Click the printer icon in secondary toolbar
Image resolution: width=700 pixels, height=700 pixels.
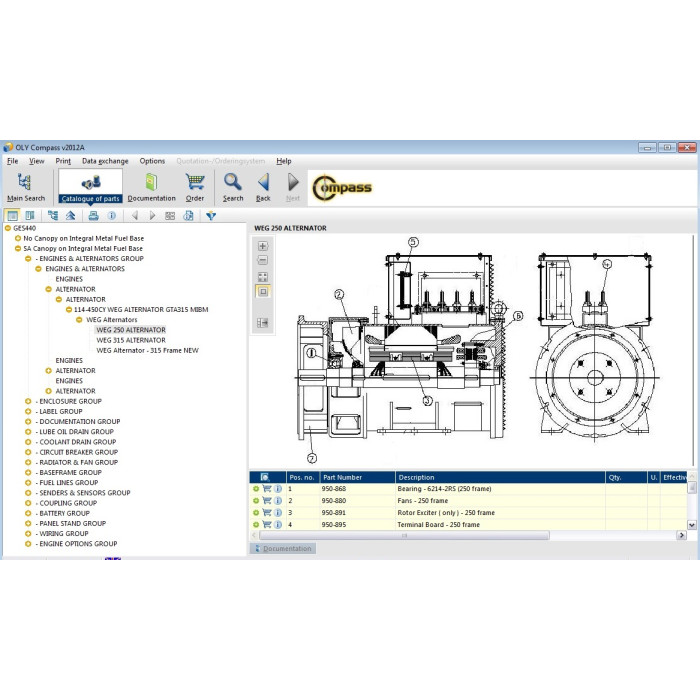[93, 216]
